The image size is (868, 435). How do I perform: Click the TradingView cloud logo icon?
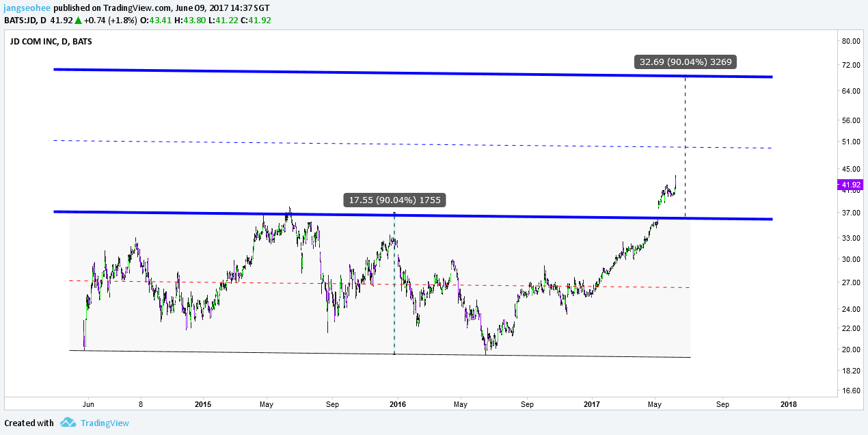(x=68, y=423)
